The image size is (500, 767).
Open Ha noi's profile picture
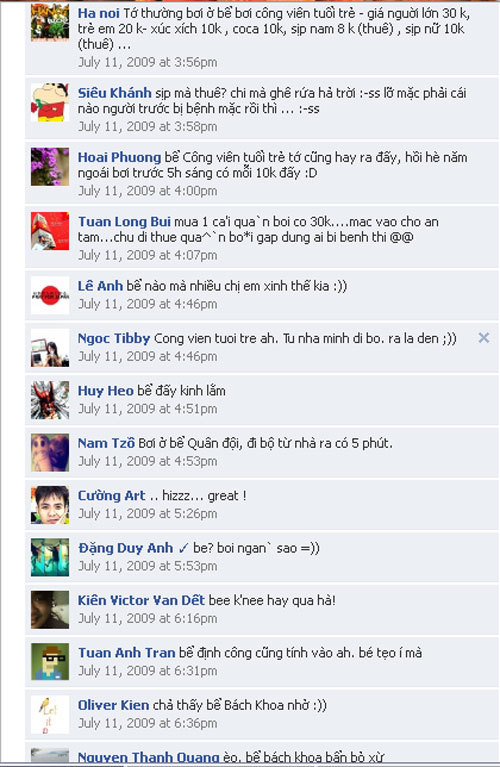click(50, 22)
